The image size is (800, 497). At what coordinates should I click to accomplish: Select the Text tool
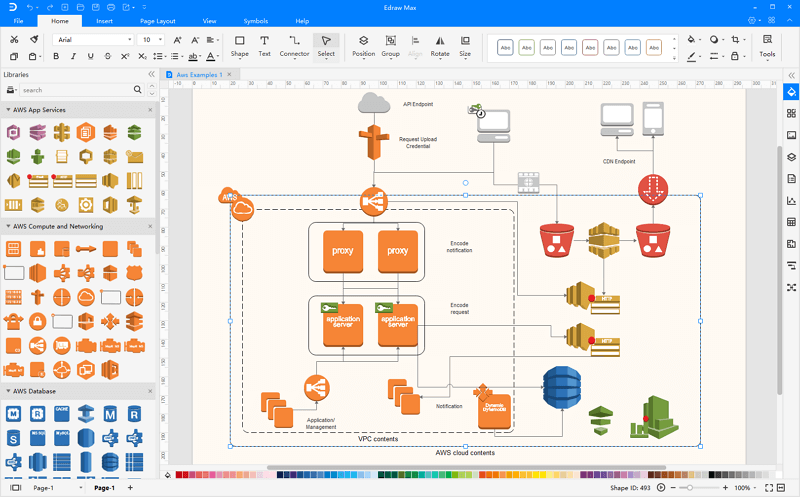click(264, 46)
